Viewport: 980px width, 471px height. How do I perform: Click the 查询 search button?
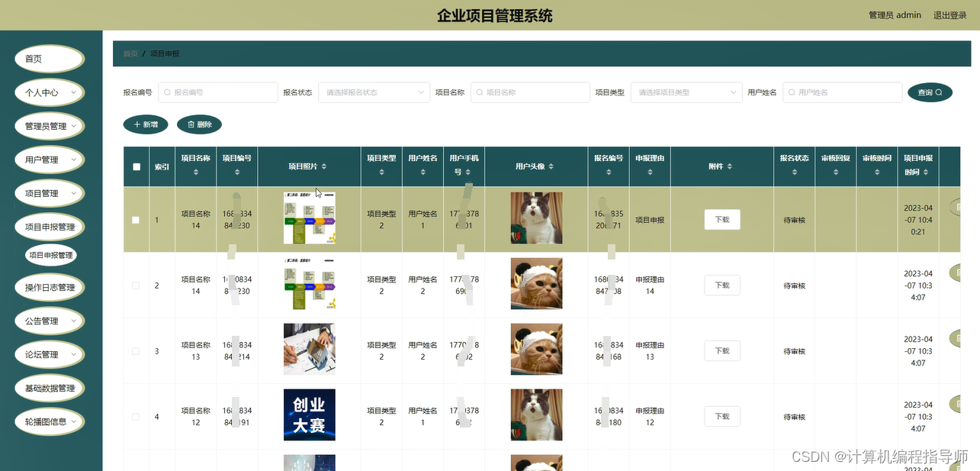[x=930, y=92]
